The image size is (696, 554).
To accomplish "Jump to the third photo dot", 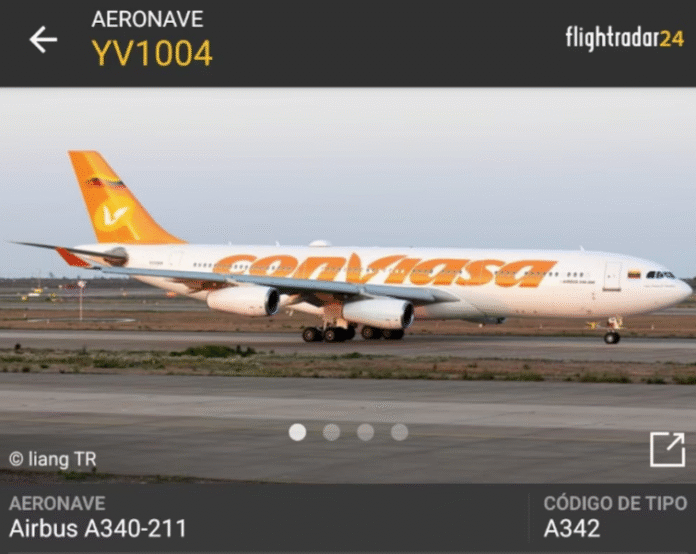I will (365, 432).
